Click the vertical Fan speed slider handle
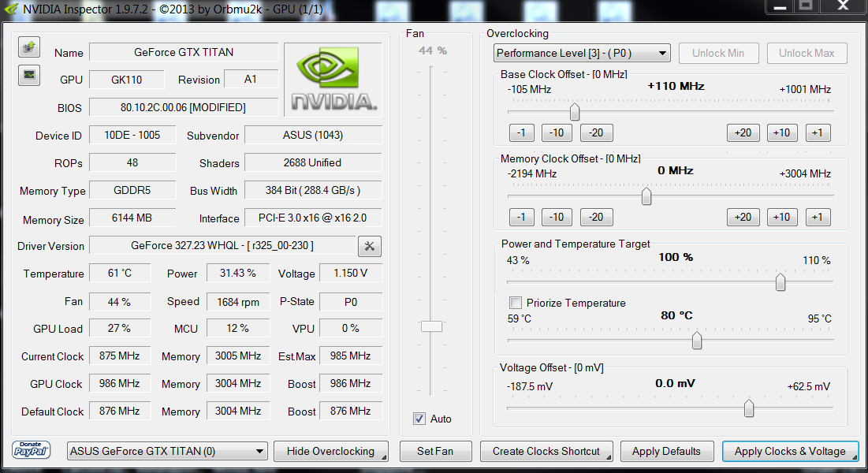 431,326
